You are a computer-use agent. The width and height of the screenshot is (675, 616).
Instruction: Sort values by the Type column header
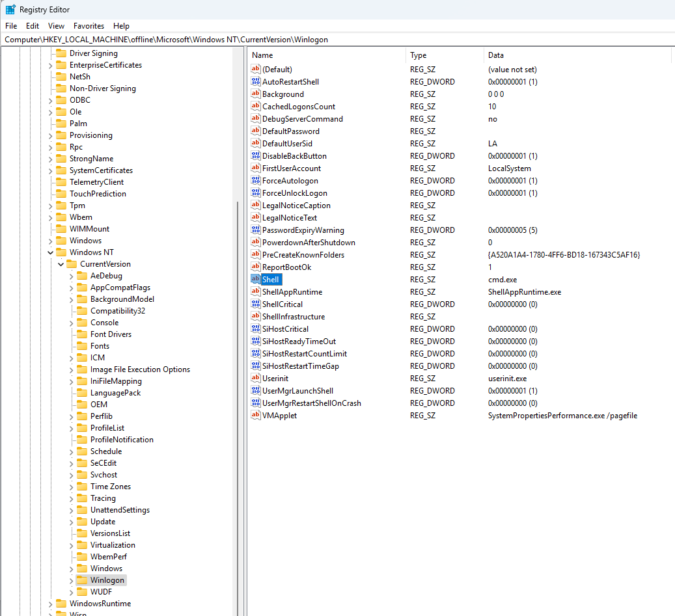(445, 55)
